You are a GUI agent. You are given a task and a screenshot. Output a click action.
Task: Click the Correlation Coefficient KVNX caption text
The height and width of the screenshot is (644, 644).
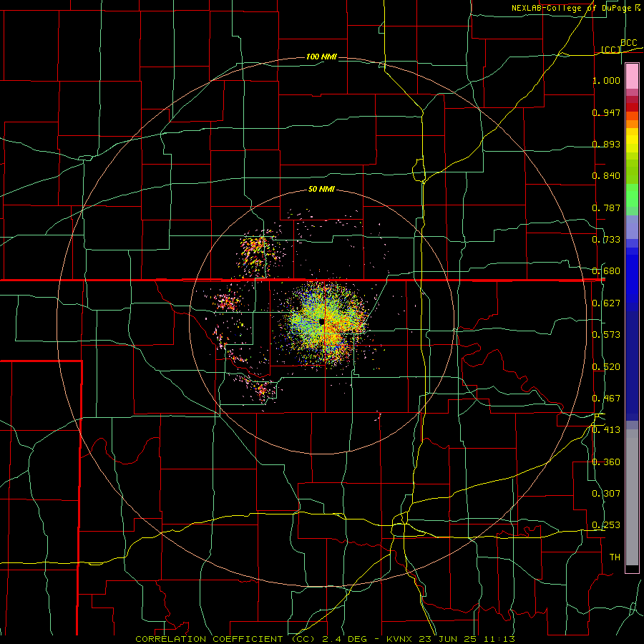[325, 639]
